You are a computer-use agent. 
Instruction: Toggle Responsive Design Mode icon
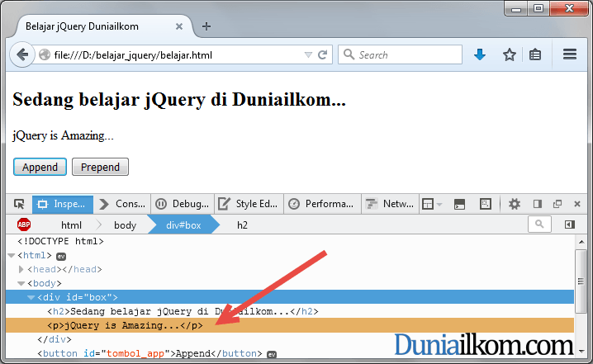pos(486,204)
